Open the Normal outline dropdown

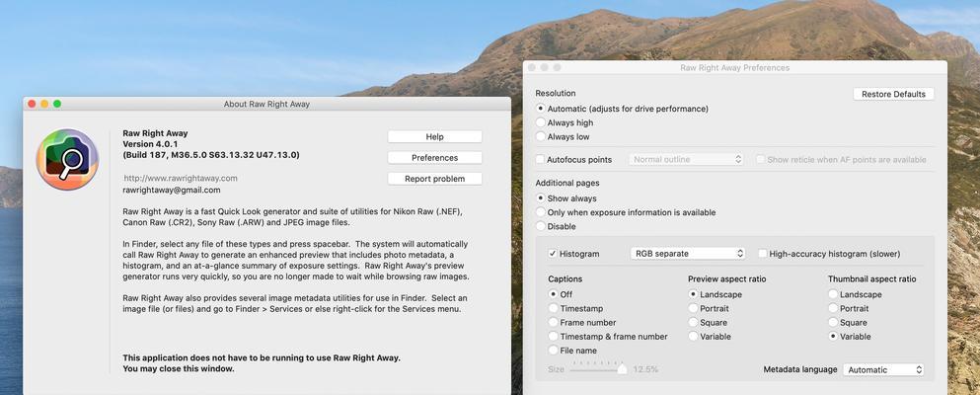[x=686, y=159]
